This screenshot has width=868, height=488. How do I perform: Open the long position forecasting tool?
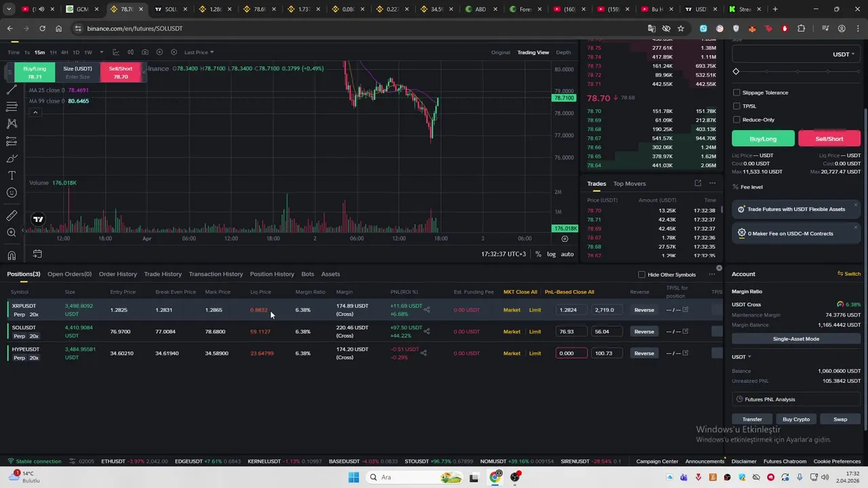click(x=12, y=141)
